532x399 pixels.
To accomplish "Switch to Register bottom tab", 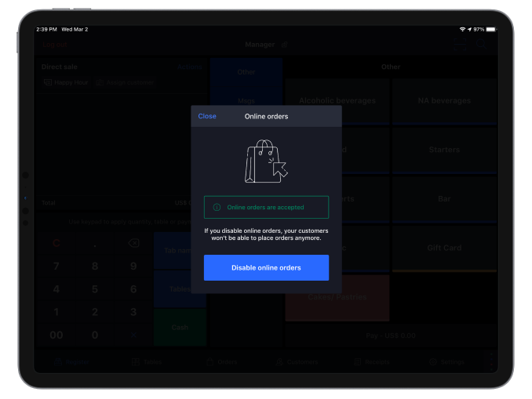I will [x=72, y=362].
